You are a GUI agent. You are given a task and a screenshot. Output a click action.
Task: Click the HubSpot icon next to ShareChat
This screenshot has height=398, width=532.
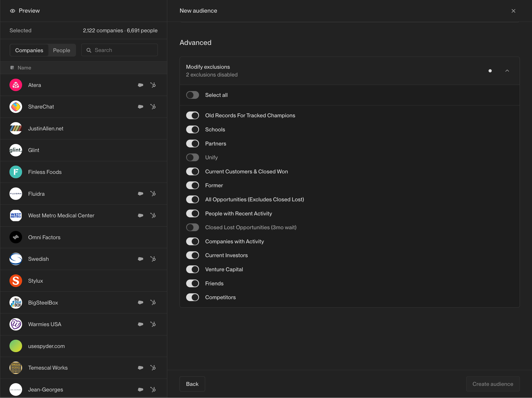click(x=153, y=107)
